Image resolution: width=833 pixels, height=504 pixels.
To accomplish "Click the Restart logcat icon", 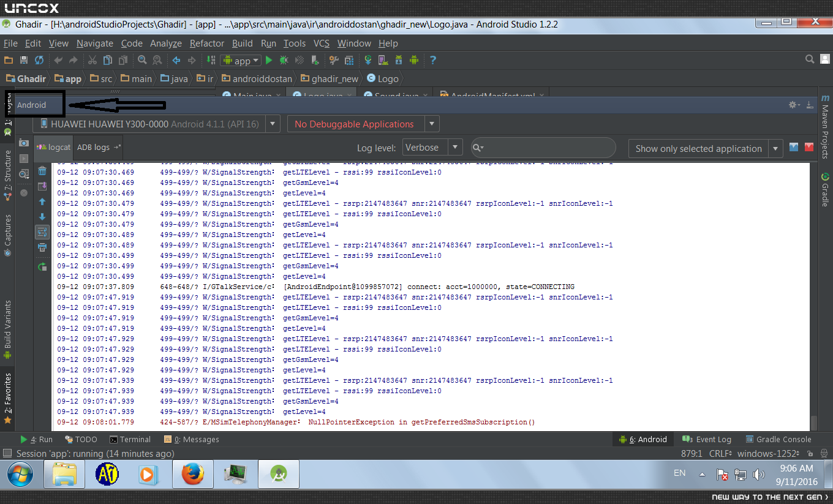I will point(42,267).
